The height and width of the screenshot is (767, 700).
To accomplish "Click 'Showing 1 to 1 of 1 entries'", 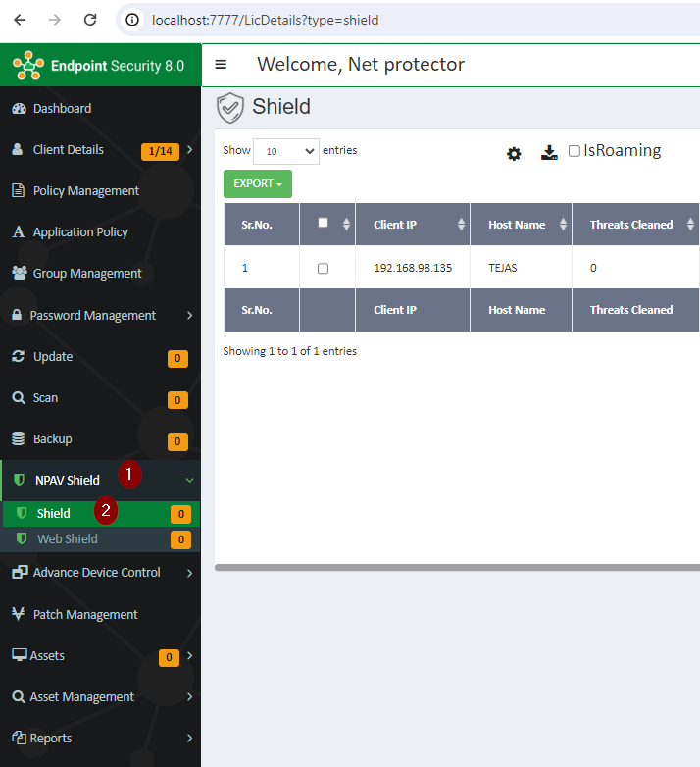I will (x=290, y=351).
